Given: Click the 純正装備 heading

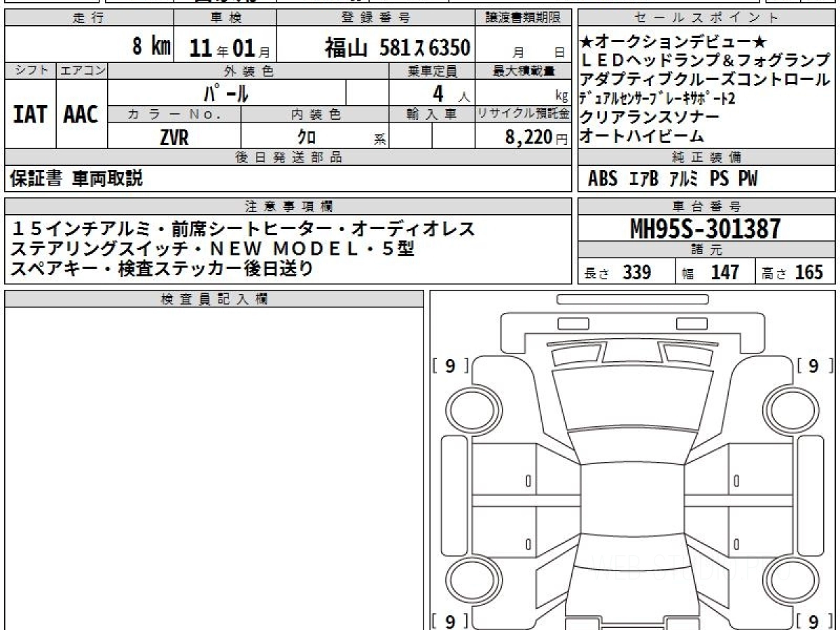Looking at the screenshot, I should 706,157.
